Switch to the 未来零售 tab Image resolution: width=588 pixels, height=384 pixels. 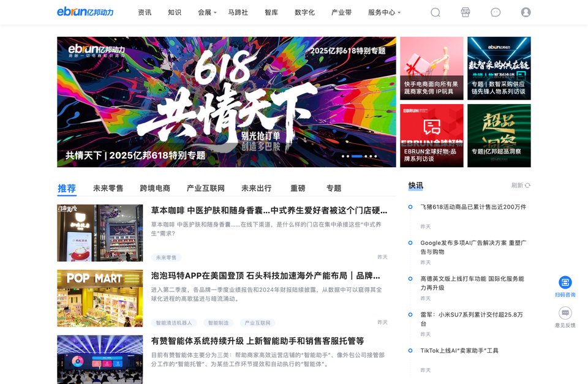tap(108, 188)
